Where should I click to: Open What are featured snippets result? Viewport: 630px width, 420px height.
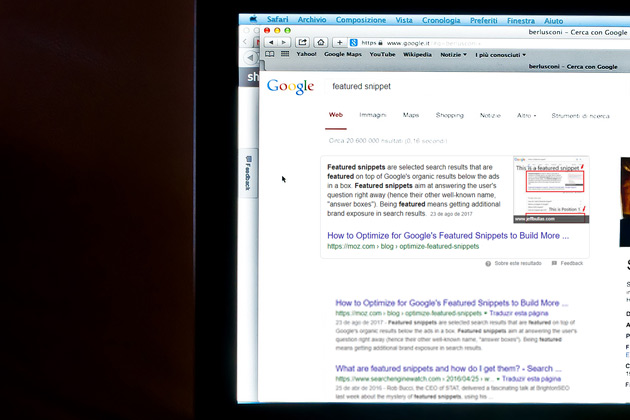pyautogui.click(x=448, y=369)
